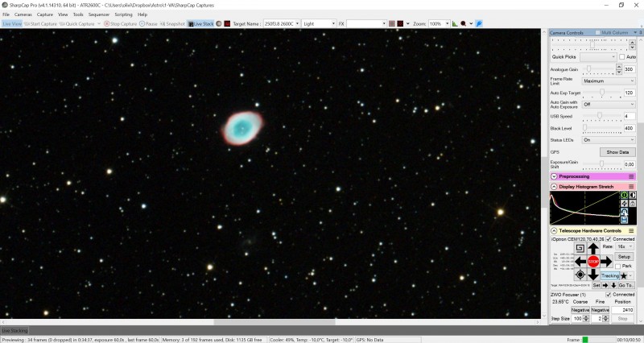The width and height of the screenshot is (644, 343).
Task: Open the Status LEDs dropdown
Action: tap(609, 140)
